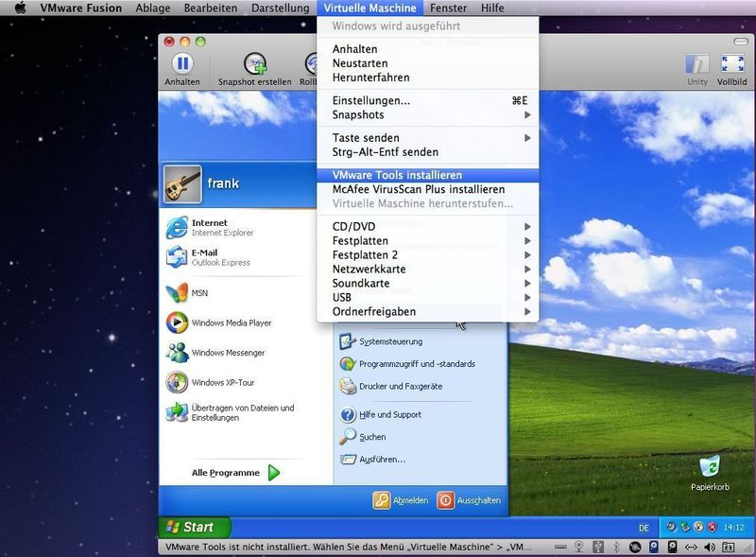Screen dimensions: 756x557
Task: Open the Bearbeiten menu
Action: click(x=211, y=9)
